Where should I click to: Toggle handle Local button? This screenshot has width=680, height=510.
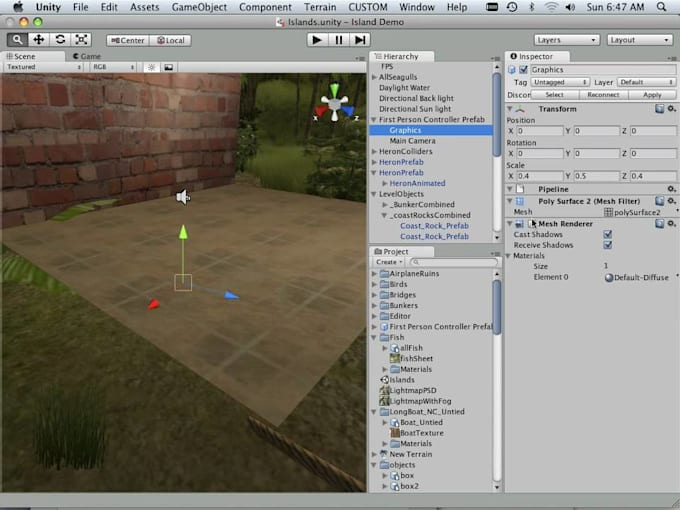(170, 40)
